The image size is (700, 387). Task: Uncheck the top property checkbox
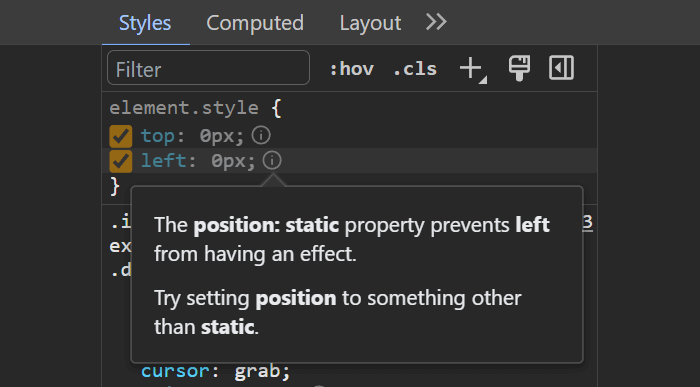coord(121,136)
